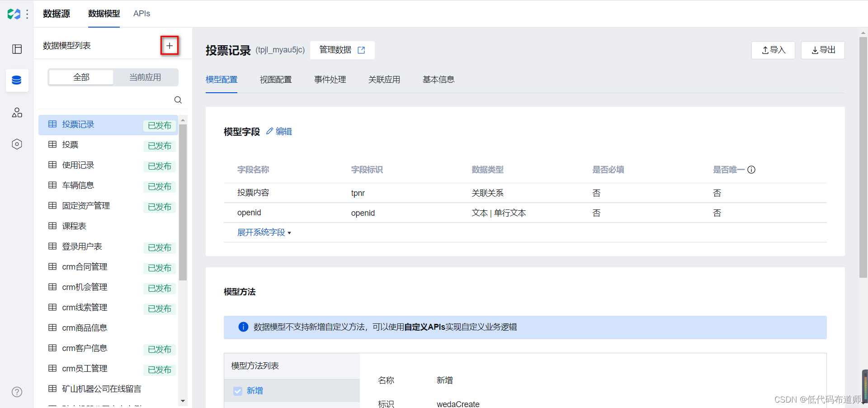Image resolution: width=868 pixels, height=408 pixels.
Task: Switch to 基本信息 tab
Action: (x=439, y=80)
